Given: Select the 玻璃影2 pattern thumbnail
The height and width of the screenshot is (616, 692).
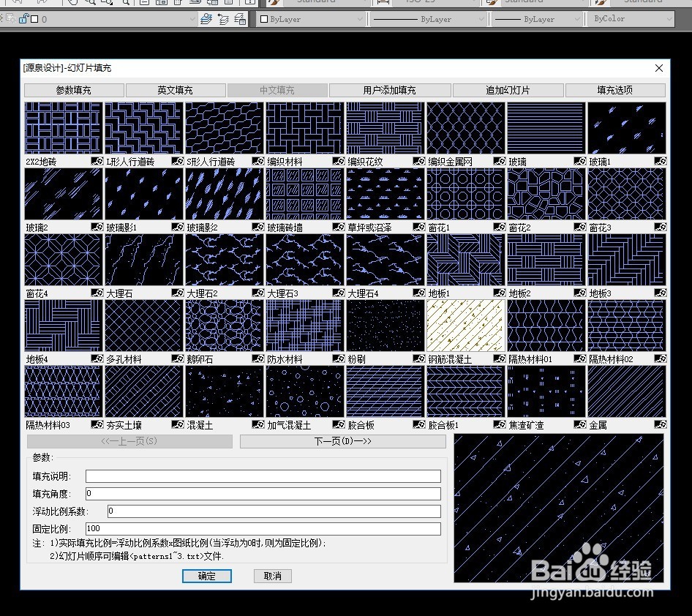Looking at the screenshot, I should (224, 194).
